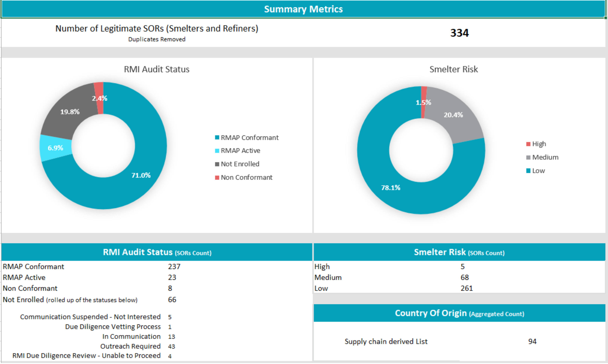Select the Low risk count 261
Screen dimensions: 608x364
coord(467,288)
